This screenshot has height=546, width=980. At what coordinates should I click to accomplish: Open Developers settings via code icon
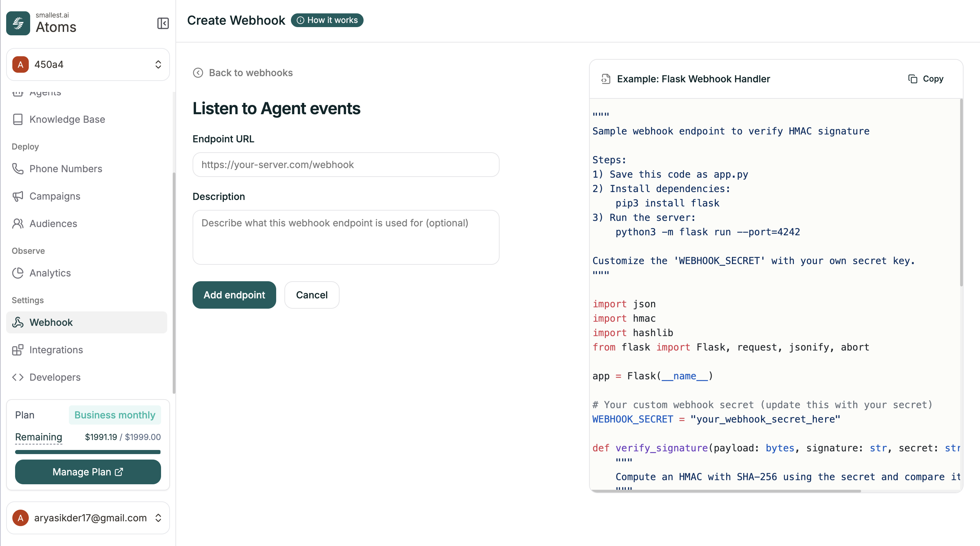pyautogui.click(x=18, y=377)
